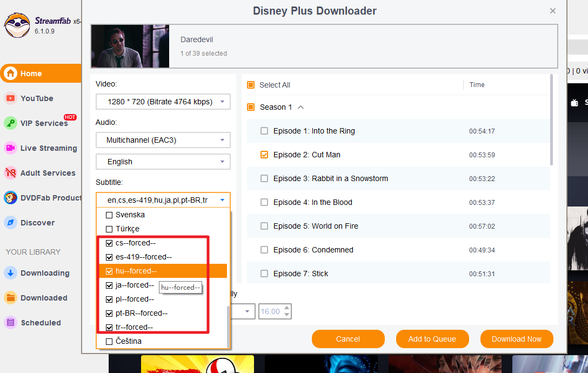
Task: Check Episode 5: World on Fire
Action: (x=264, y=226)
